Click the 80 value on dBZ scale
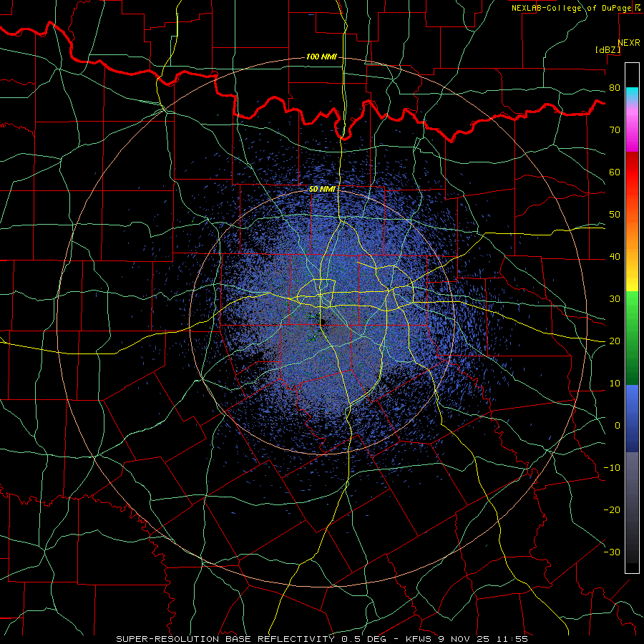The height and width of the screenshot is (644, 644). [x=615, y=88]
